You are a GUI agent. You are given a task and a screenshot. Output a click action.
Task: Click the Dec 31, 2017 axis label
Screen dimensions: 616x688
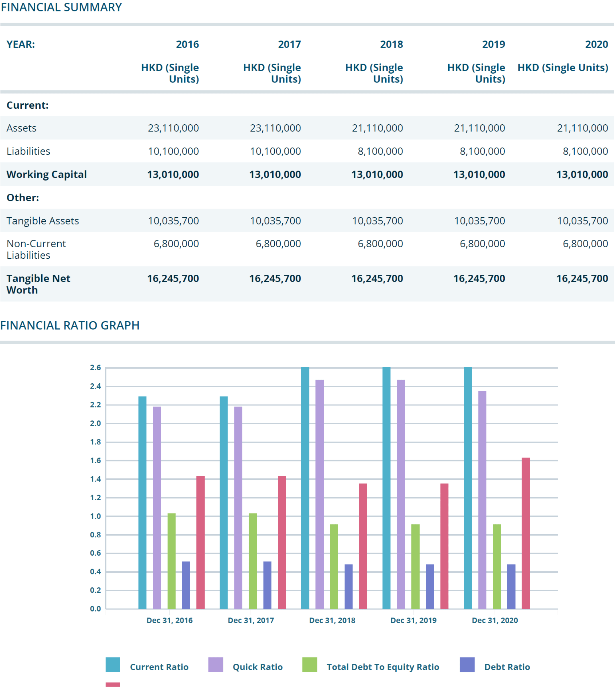pos(251,621)
